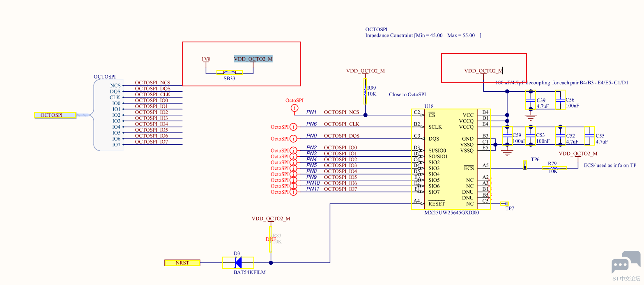
Task: Select capacitor C52 symbol
Action: click(560, 136)
